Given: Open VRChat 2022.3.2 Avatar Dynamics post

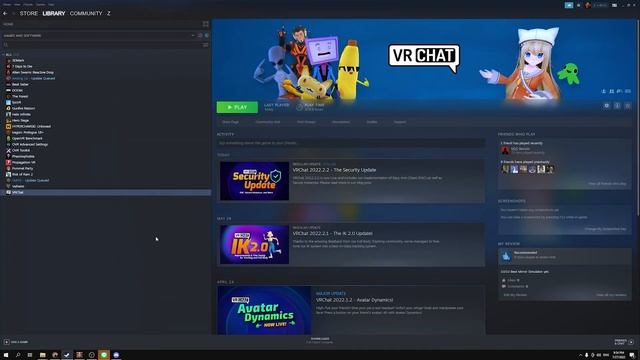Looking at the screenshot, I should [355, 300].
